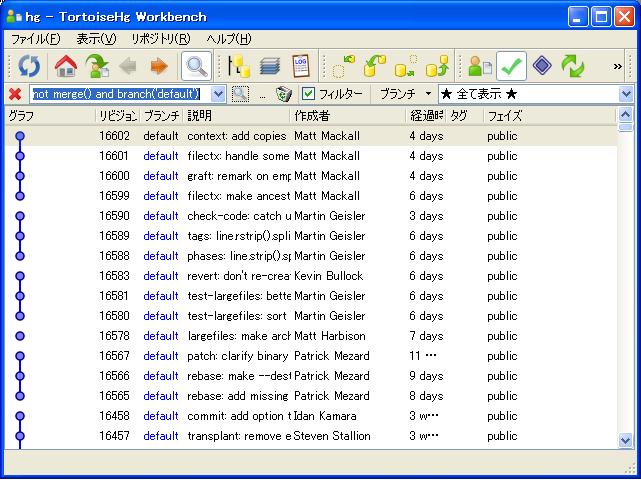
Task: Open the patch queue stacked layers icon
Action: 270,66
